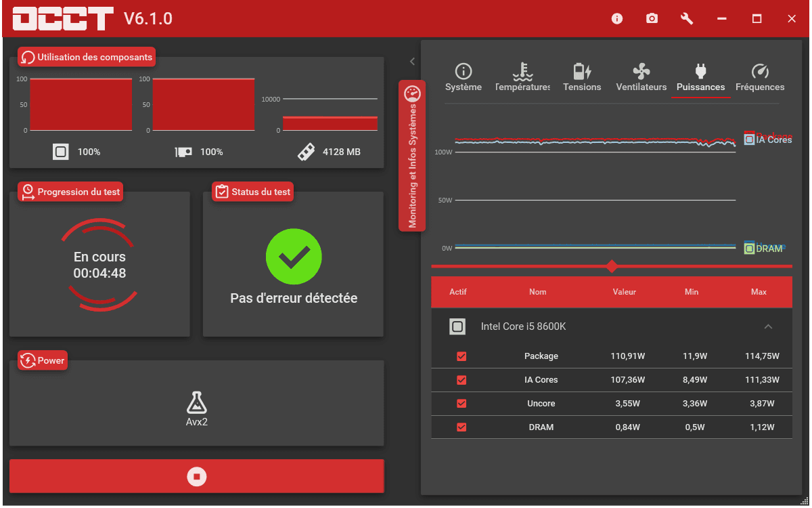Open settings via the wrench icon
The image size is (812, 508).
pyautogui.click(x=687, y=18)
